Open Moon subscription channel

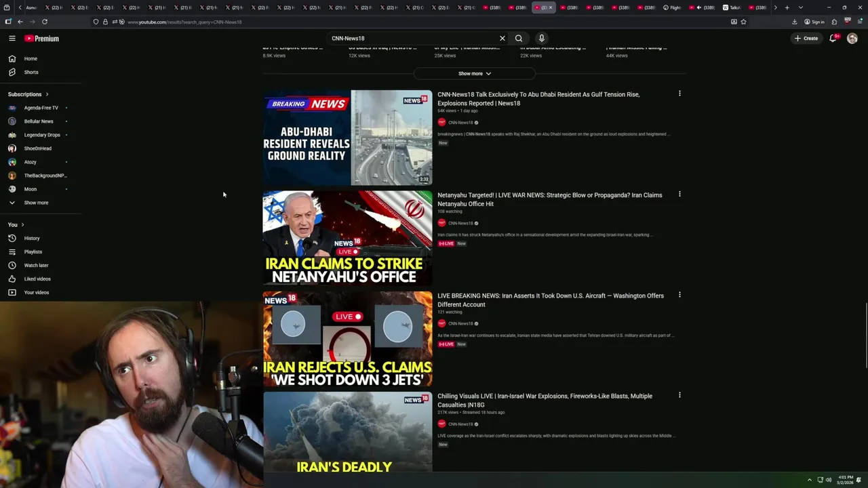click(31, 189)
